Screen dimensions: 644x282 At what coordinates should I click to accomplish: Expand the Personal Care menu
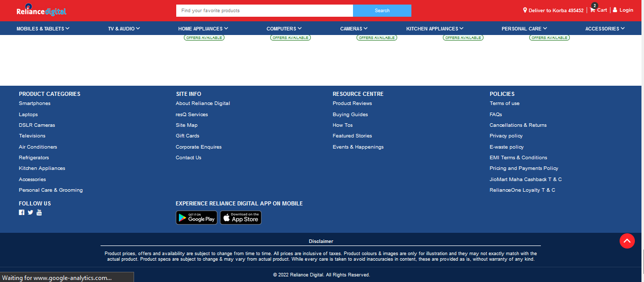[x=524, y=29]
